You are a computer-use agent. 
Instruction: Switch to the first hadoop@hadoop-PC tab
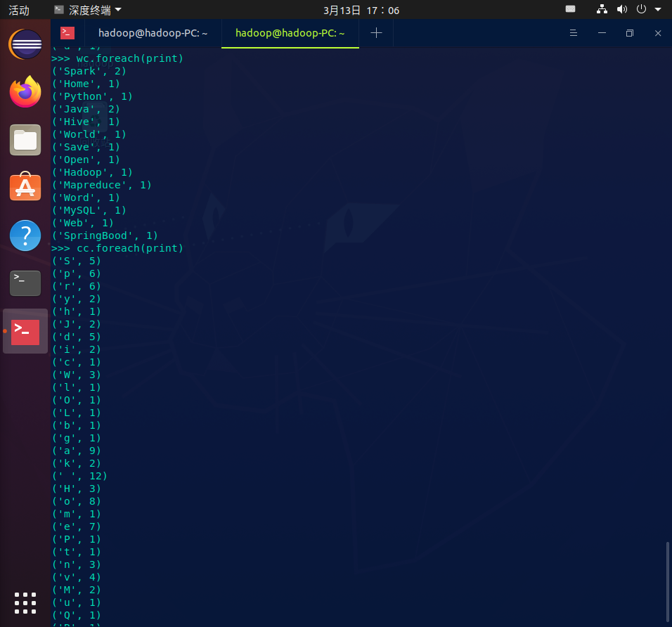tap(153, 33)
